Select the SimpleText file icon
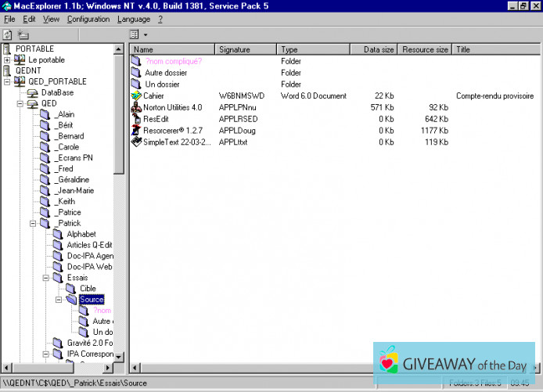The width and height of the screenshot is (543, 392). [x=136, y=142]
